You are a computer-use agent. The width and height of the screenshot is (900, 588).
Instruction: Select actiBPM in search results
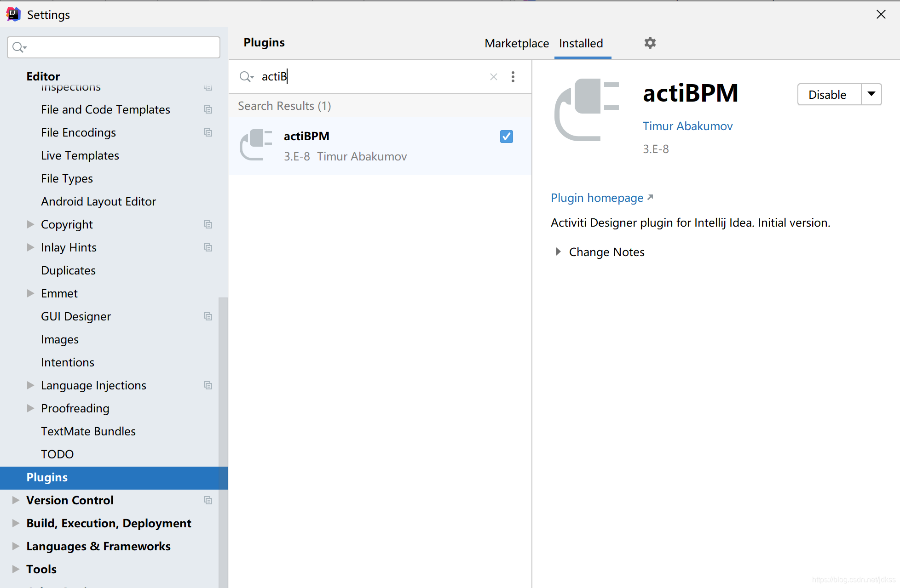[x=380, y=146]
